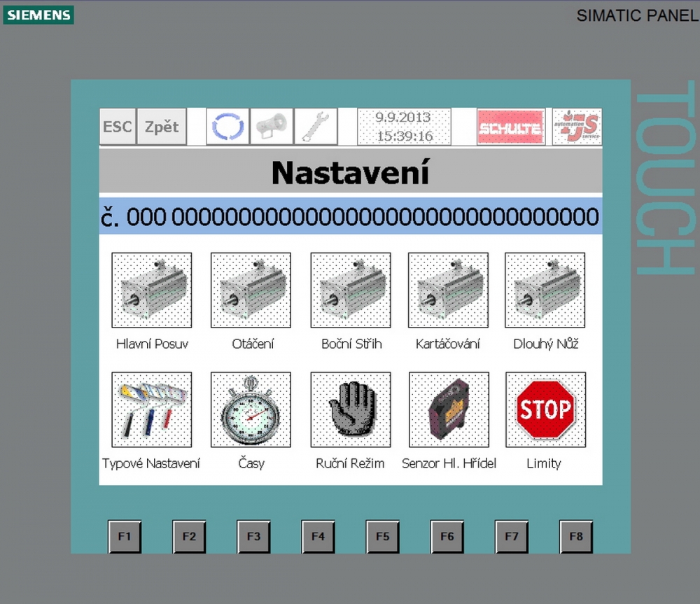Open Otáčení motor settings
700x604 pixels.
pyautogui.click(x=251, y=290)
